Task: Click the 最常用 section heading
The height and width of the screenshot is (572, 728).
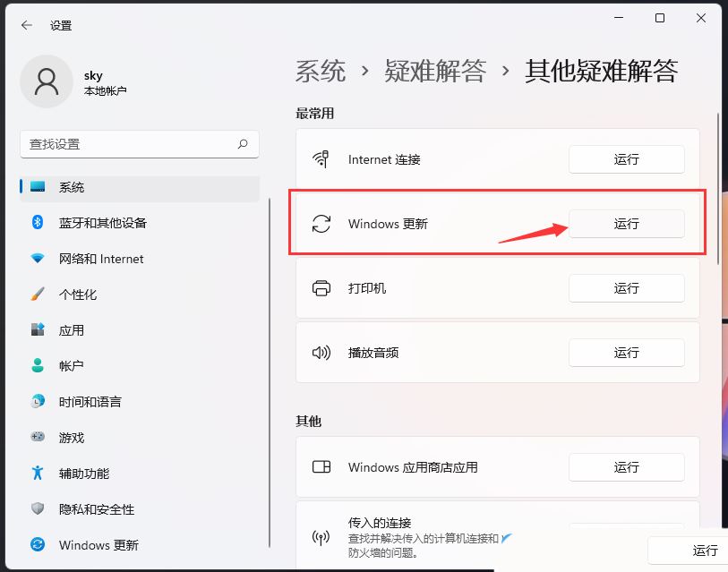Action: (x=315, y=114)
